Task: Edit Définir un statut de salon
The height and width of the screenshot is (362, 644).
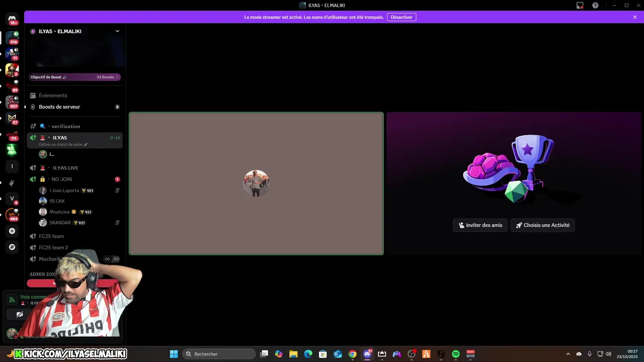Action: (x=63, y=144)
